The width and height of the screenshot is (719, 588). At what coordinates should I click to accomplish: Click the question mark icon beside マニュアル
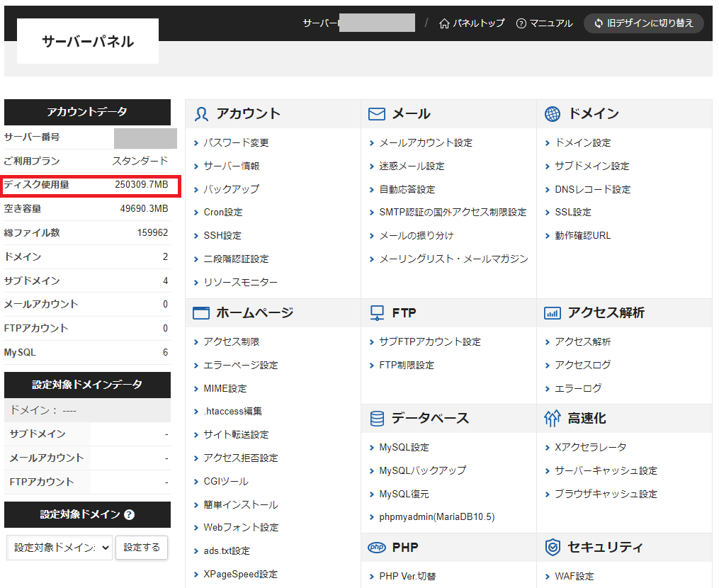(x=521, y=23)
